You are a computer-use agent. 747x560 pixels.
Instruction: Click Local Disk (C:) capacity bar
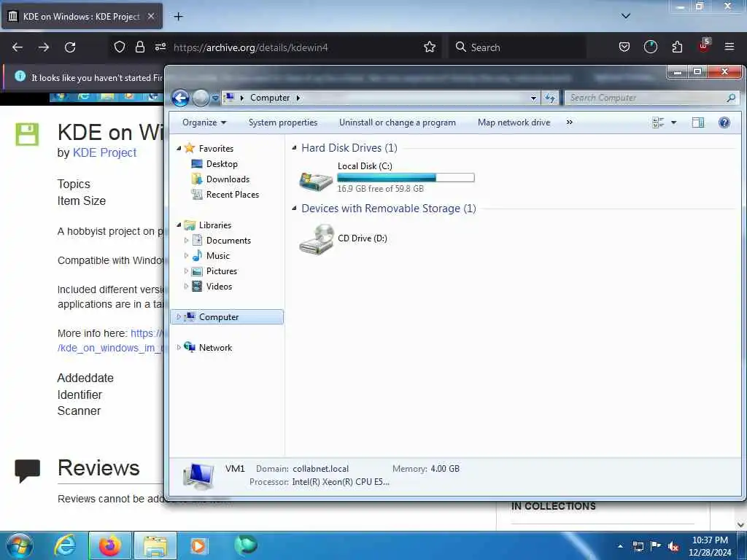click(406, 178)
